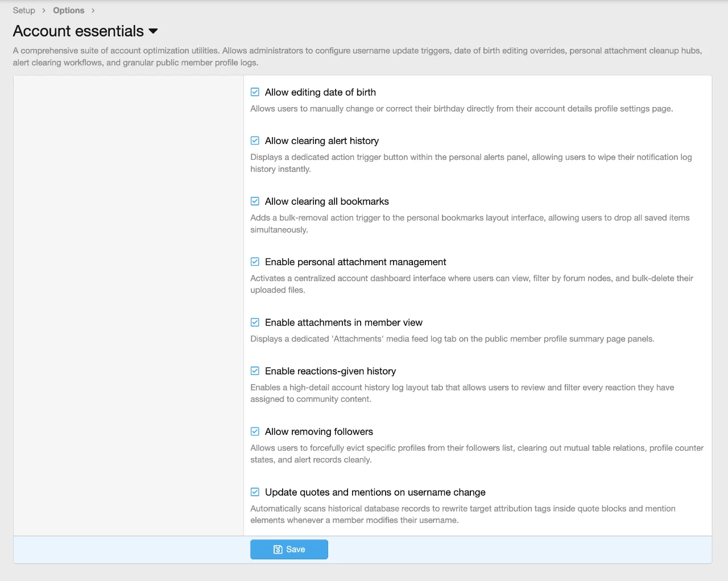The image size is (728, 581).
Task: Open the Options breadcrumb link
Action: (x=69, y=10)
